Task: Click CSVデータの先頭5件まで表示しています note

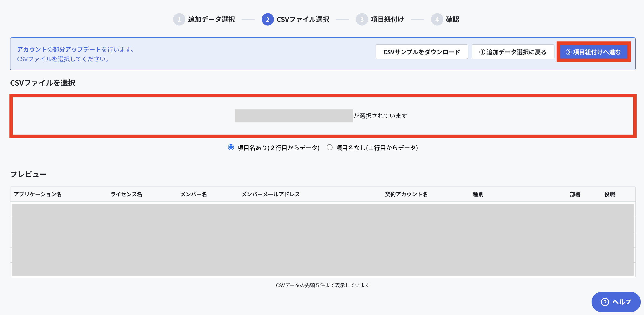Action: coord(323,285)
